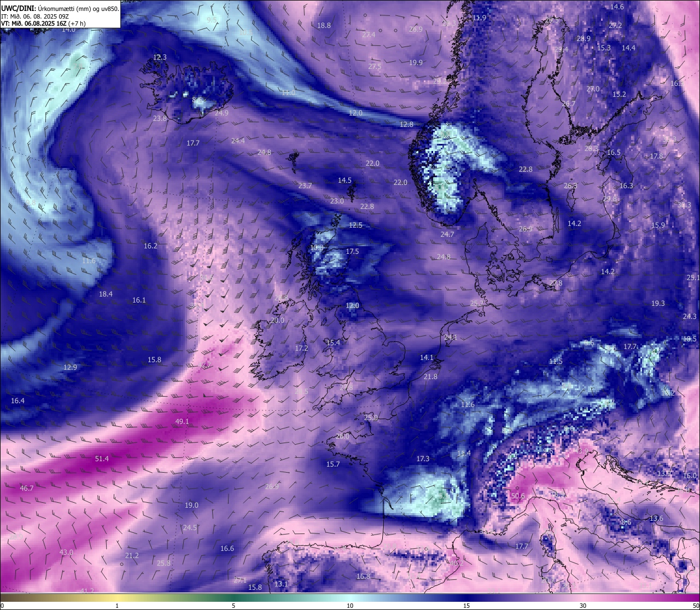The height and width of the screenshot is (610, 700).
Task: Click the 27.4 value in the upper middle
Action: (x=369, y=34)
